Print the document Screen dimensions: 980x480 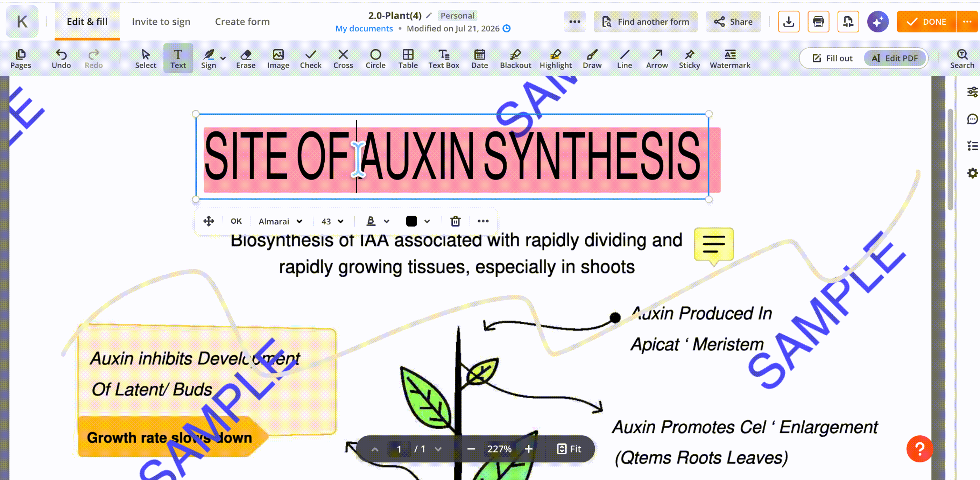[818, 22]
